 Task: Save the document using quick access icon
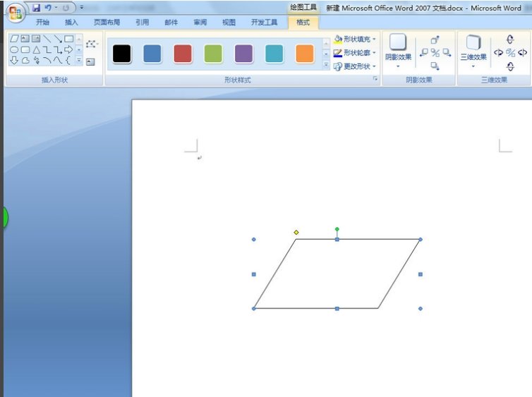36,8
